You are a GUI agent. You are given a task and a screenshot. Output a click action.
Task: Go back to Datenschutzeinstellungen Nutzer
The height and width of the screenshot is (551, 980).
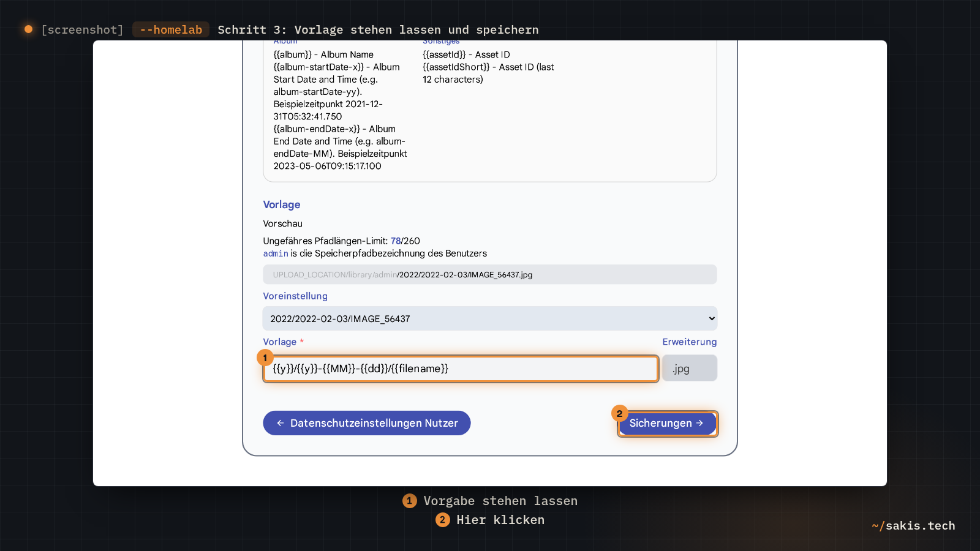point(367,423)
